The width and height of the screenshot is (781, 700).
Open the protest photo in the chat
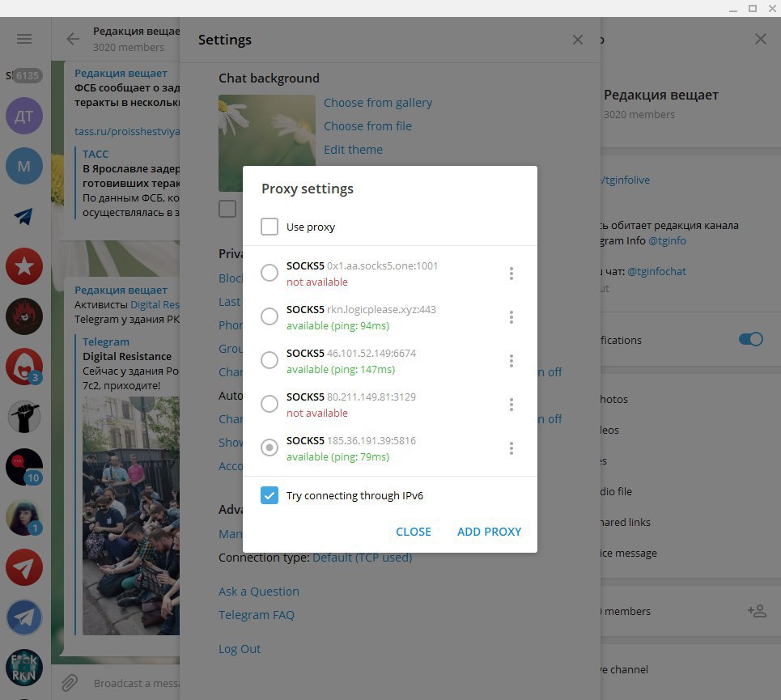pos(131,515)
